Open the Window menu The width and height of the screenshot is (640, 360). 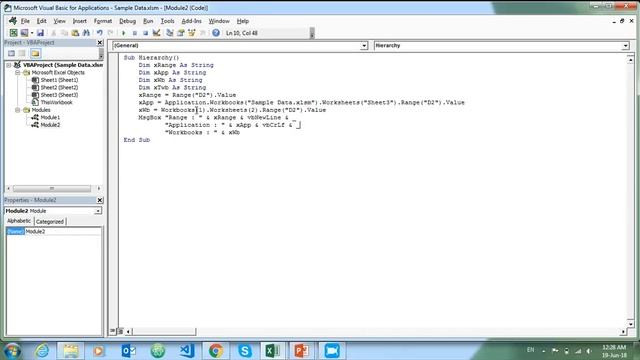click(x=219, y=21)
